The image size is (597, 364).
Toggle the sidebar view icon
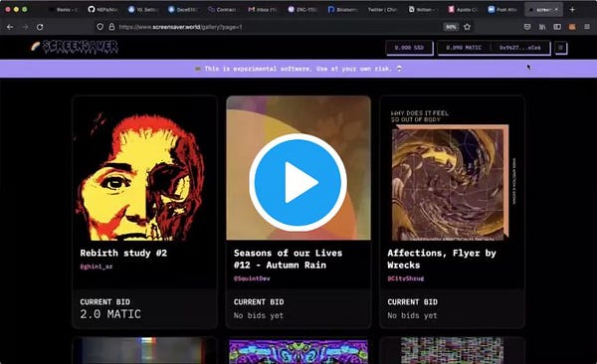(557, 27)
